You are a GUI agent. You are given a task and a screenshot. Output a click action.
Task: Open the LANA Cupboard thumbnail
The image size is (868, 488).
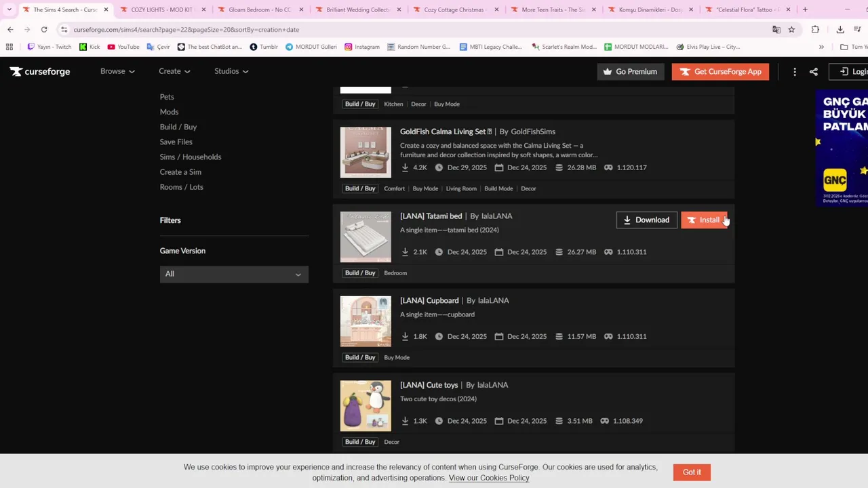click(366, 321)
